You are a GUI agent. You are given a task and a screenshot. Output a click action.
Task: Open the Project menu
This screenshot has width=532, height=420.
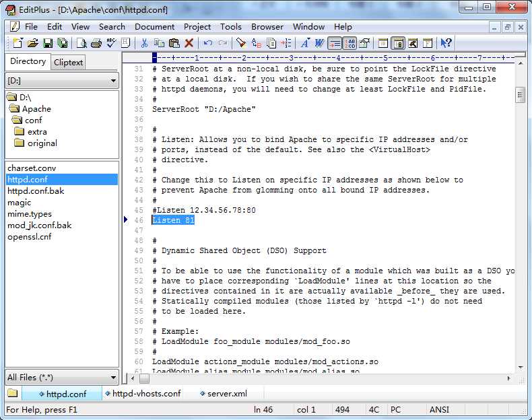(197, 26)
